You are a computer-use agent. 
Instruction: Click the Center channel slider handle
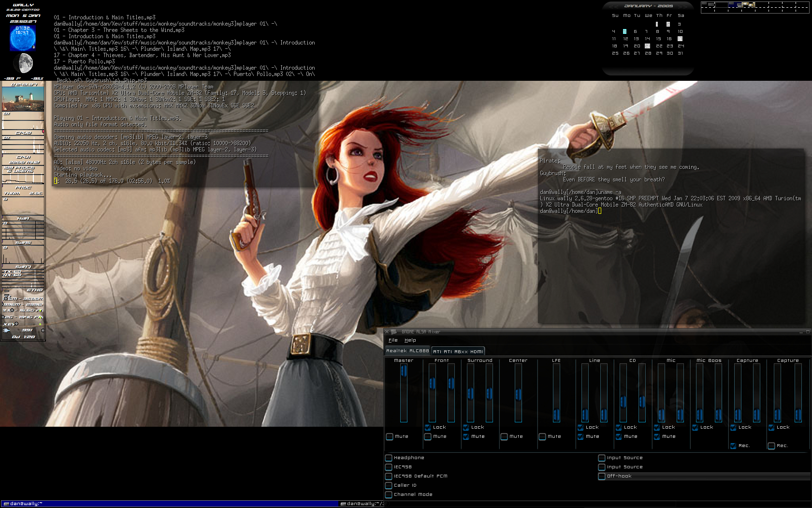click(518, 394)
